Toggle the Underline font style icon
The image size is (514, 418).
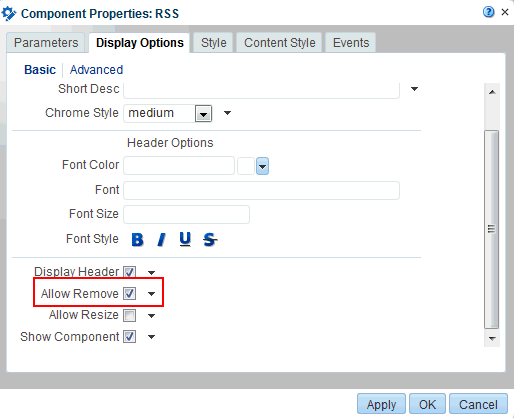pyautogui.click(x=185, y=239)
